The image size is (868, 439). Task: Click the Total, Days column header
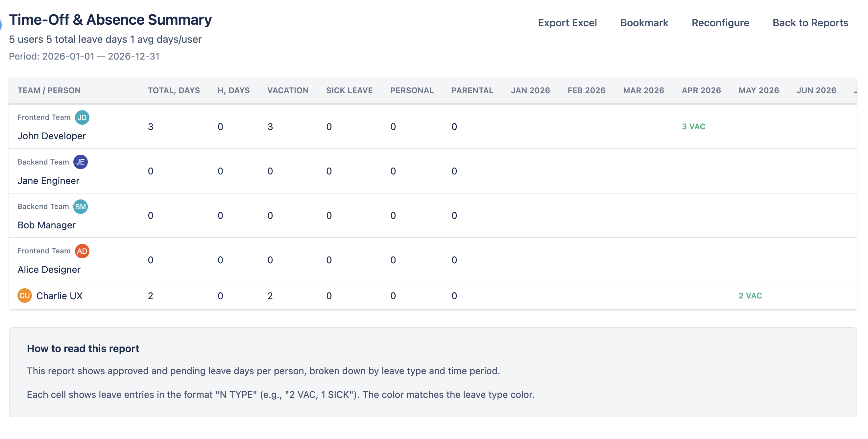tap(174, 90)
